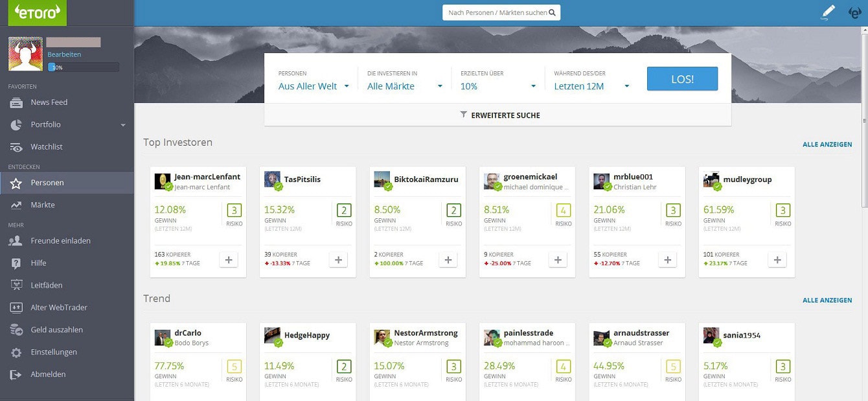
Task: Click the 77.75% gain on drCarlo
Action: pos(169,366)
